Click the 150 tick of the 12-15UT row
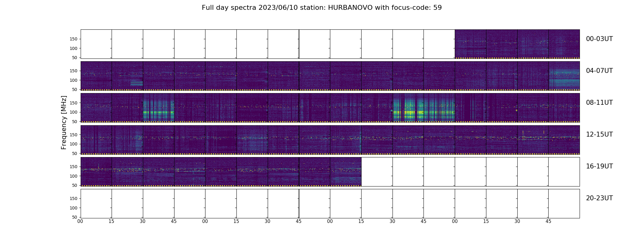Image resolution: width=644 pixels, height=245 pixels. click(74, 135)
